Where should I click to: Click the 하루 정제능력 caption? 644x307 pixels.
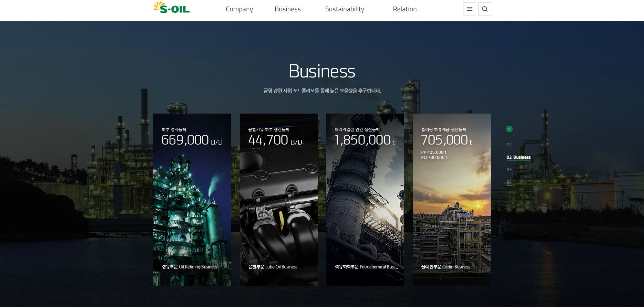(174, 129)
